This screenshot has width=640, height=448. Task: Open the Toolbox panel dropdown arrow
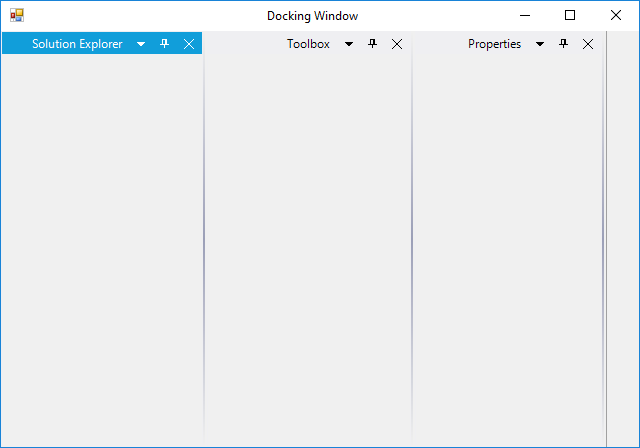[349, 44]
